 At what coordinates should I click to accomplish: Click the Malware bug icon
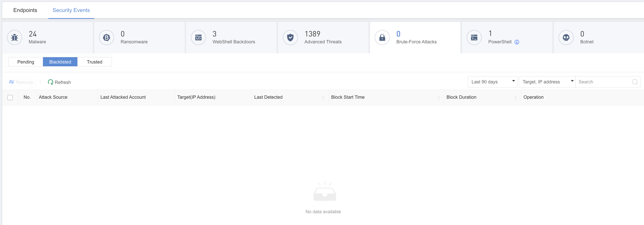15,38
